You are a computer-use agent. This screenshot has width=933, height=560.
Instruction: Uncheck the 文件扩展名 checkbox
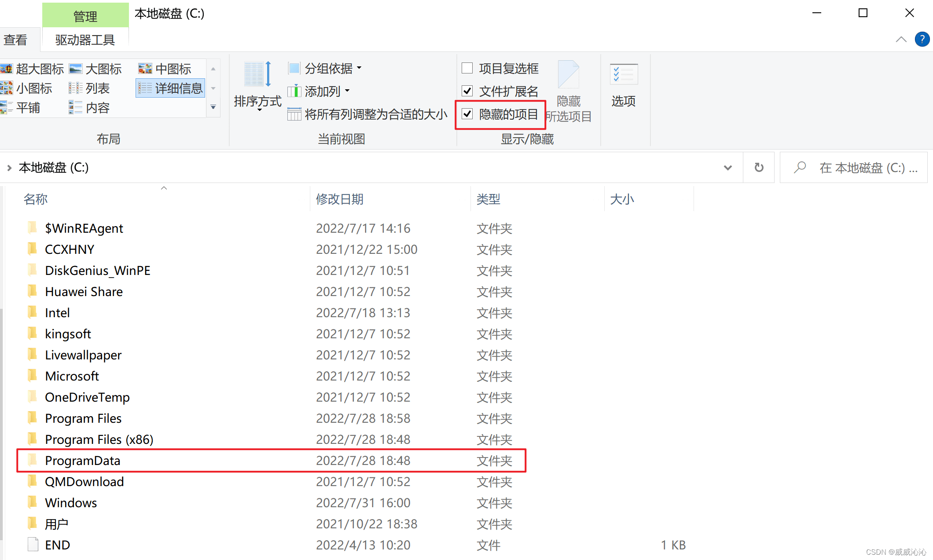pos(467,91)
